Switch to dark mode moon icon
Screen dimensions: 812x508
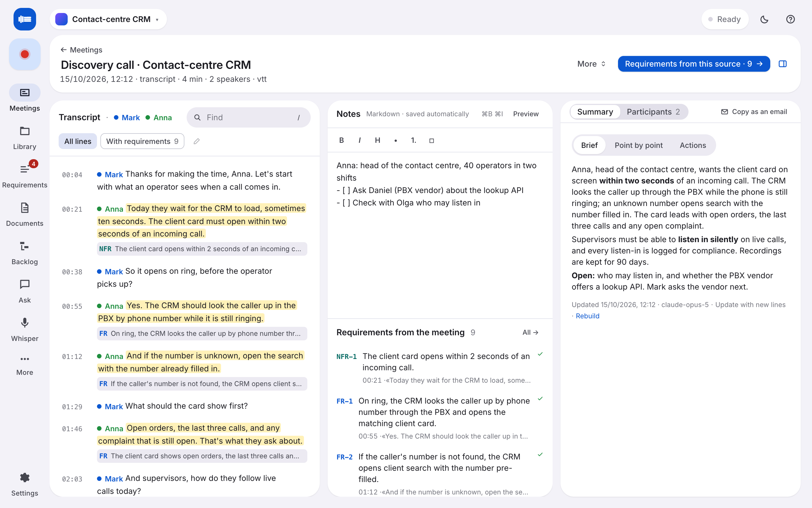764,19
